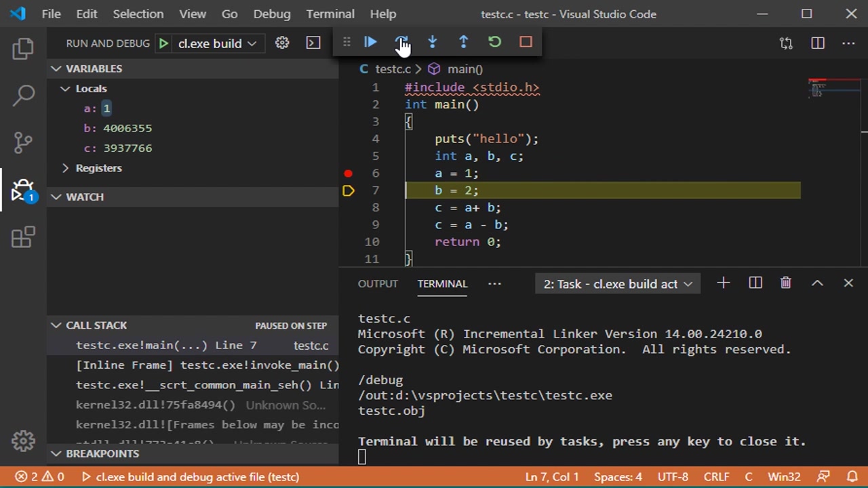Click the Continue debug icon
Viewport: 868px width, 488px height.
370,43
